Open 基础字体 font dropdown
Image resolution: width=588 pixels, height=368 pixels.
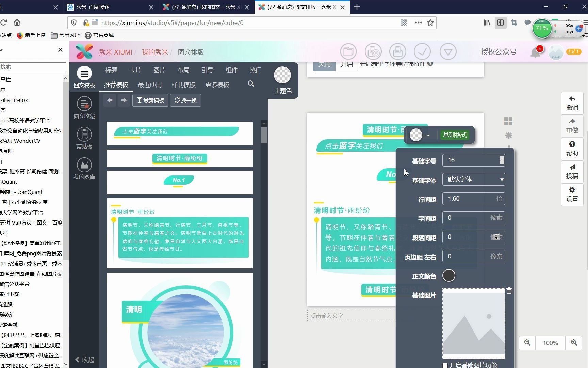tap(474, 179)
